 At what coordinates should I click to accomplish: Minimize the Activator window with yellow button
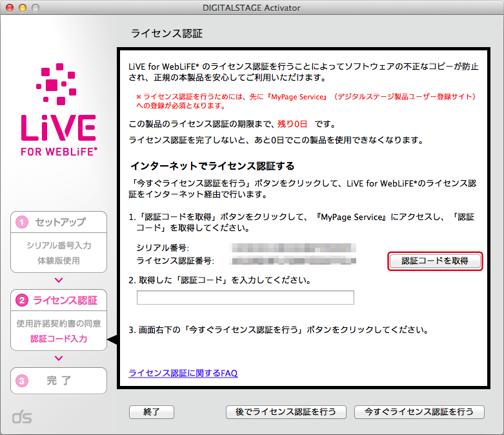[x=23, y=8]
